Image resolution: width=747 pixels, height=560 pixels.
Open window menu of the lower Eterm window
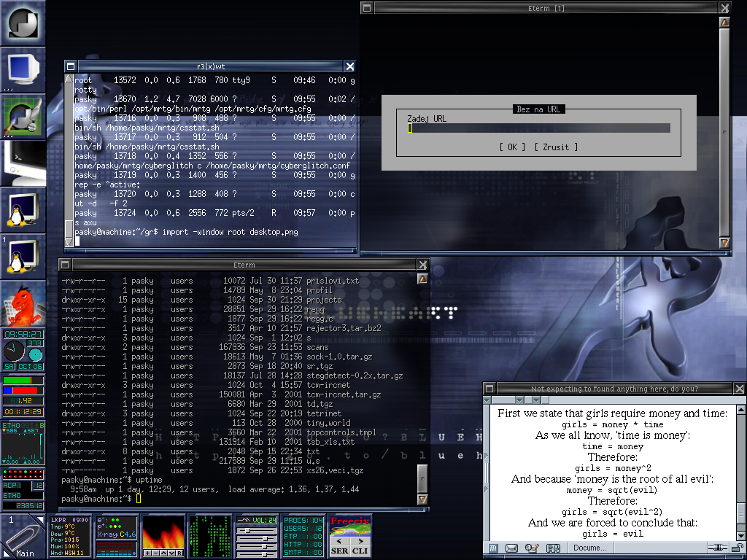pyautogui.click(x=65, y=265)
